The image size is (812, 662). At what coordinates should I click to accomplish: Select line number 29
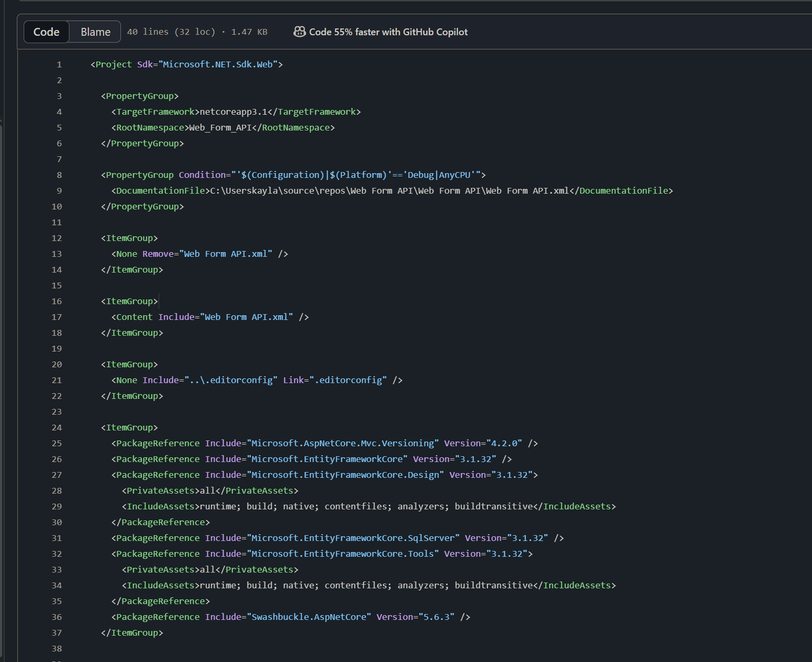57,506
